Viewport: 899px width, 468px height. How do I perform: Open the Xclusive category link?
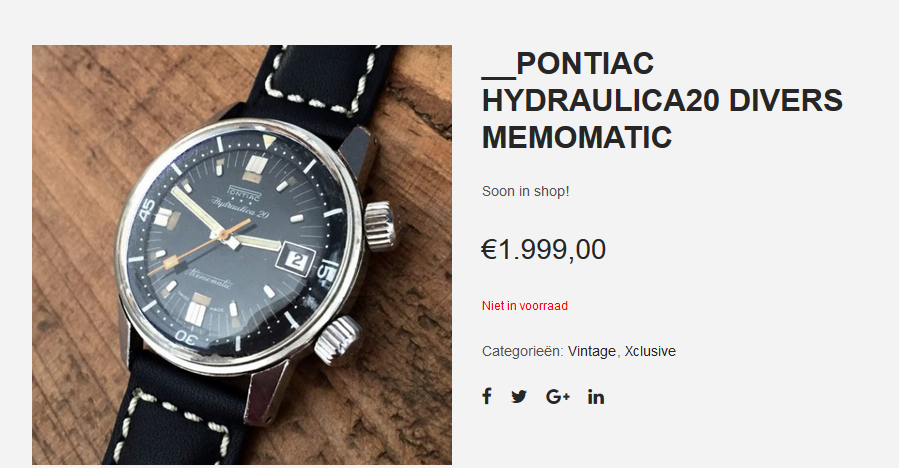pos(650,351)
